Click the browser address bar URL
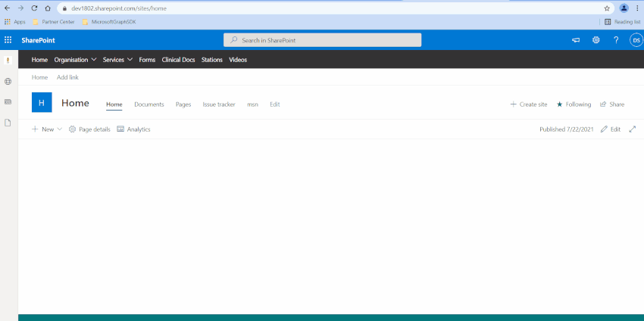Screen dimensions: 644x321 pos(119,8)
